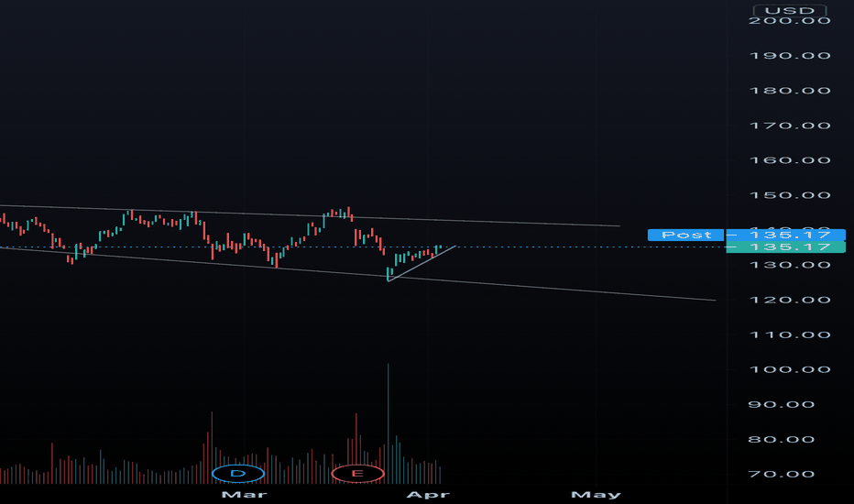The height and width of the screenshot is (504, 854).
Task: Click the 80.00 price axis label
Action: point(782,439)
